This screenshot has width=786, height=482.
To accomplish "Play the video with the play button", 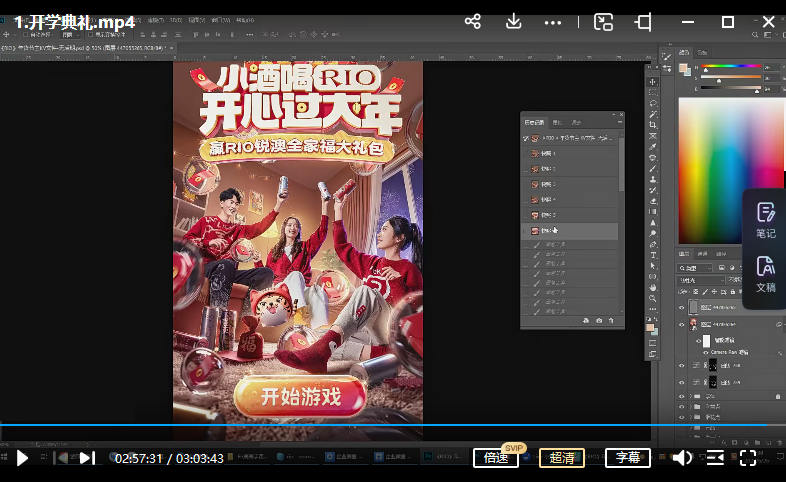I will coord(22,458).
